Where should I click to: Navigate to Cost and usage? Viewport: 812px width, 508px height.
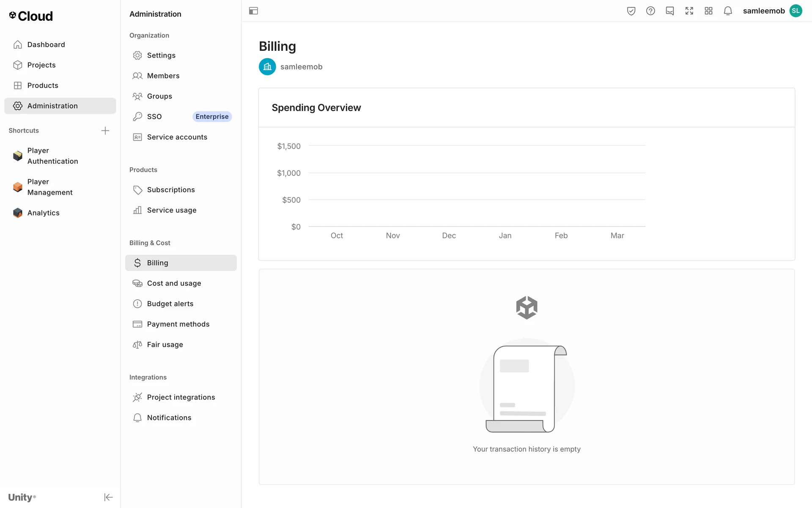[x=174, y=283]
